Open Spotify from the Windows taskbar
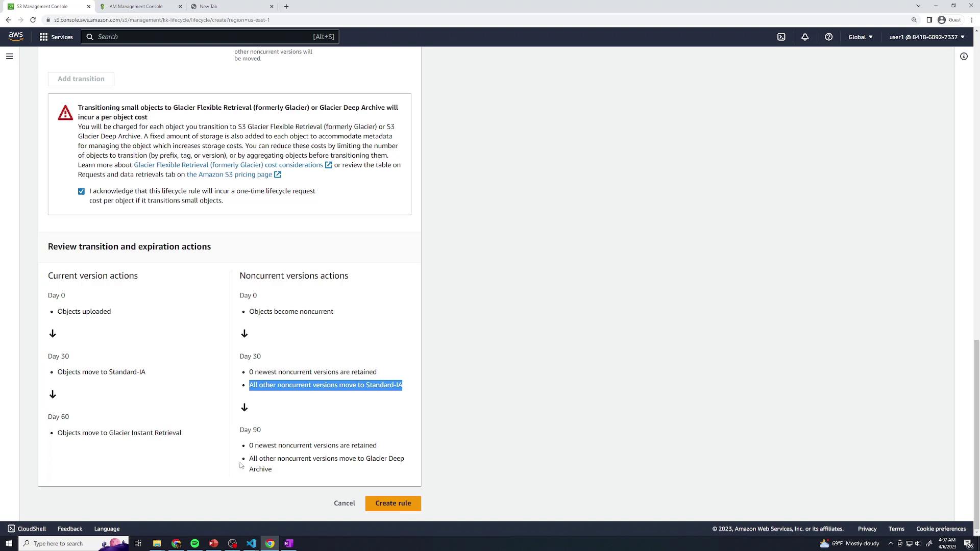 [194, 543]
